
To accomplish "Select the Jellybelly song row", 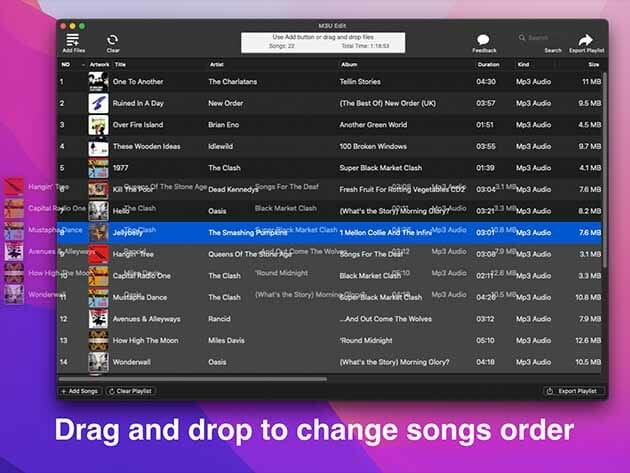I will pyautogui.click(x=330, y=232).
